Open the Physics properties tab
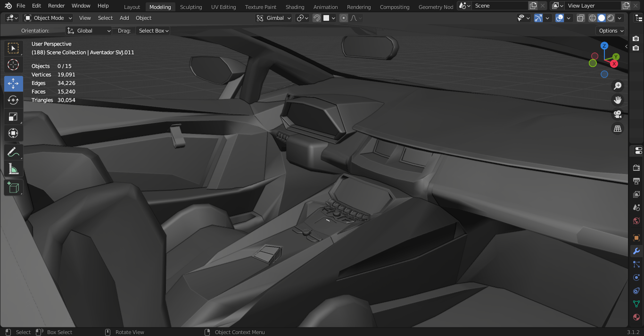The image size is (644, 336). pos(636,277)
